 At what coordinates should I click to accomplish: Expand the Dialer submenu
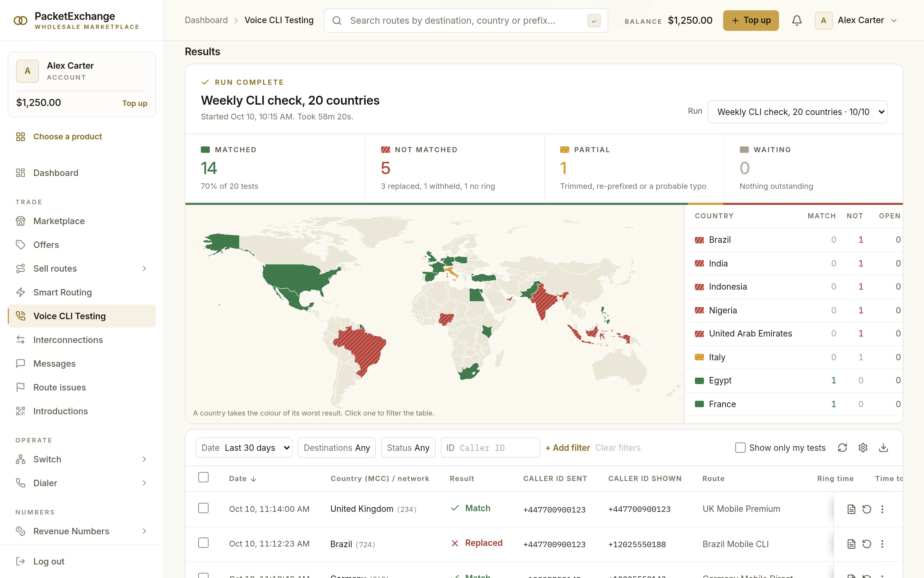pos(144,483)
